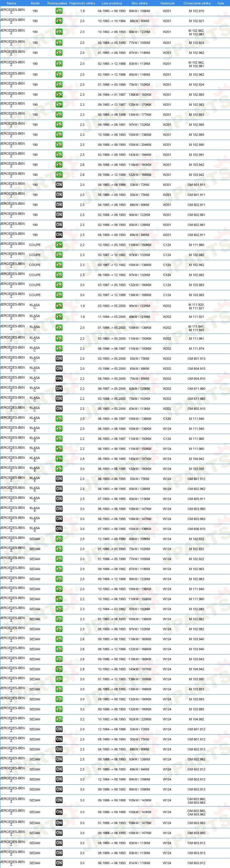Viewport: 230px width, 868px height.
Task: Select engine code M 104.992
Action: click(196, 720)
